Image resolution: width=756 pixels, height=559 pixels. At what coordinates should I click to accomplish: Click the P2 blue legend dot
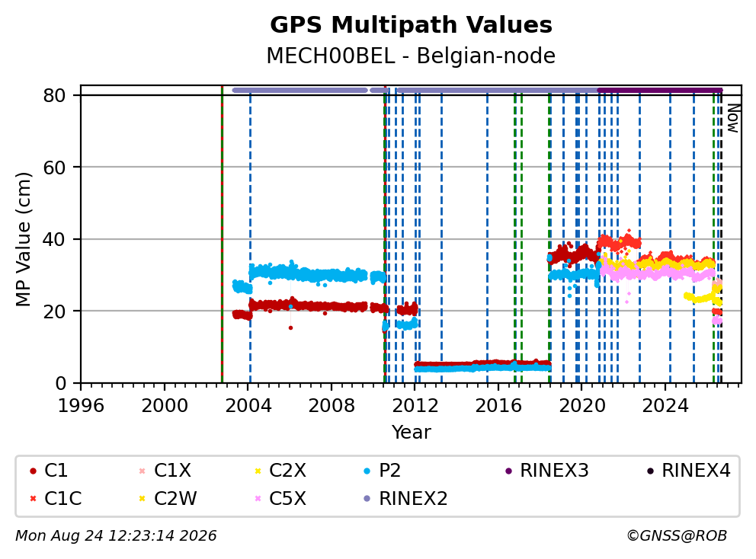[367, 471]
